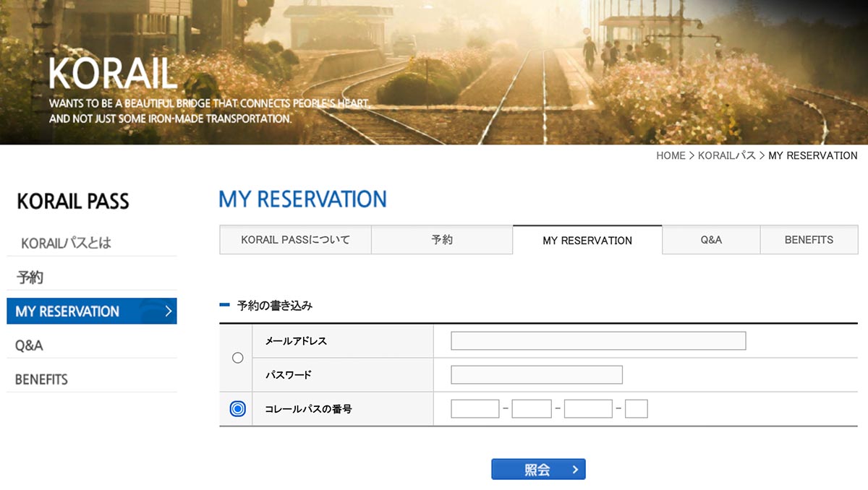Click KORAILパス in the breadcrumb
868x490 pixels.
tap(727, 155)
